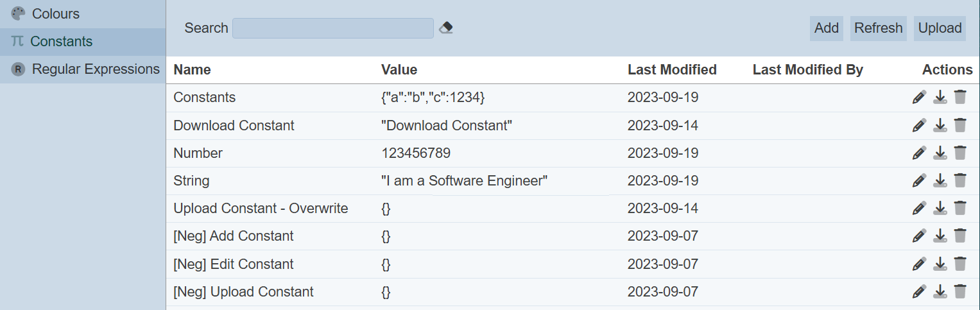Go to Regular Expressions in sidebar
980x310 pixels.
95,69
